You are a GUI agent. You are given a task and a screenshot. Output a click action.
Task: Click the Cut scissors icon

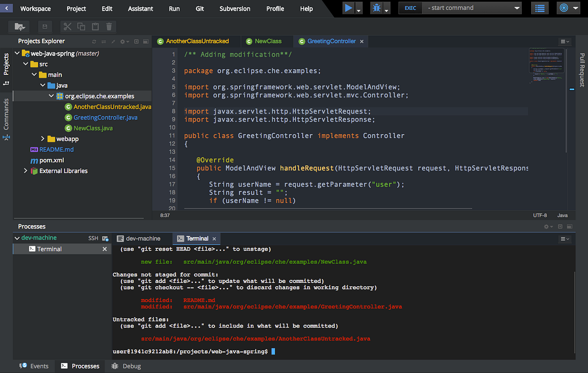tap(68, 27)
